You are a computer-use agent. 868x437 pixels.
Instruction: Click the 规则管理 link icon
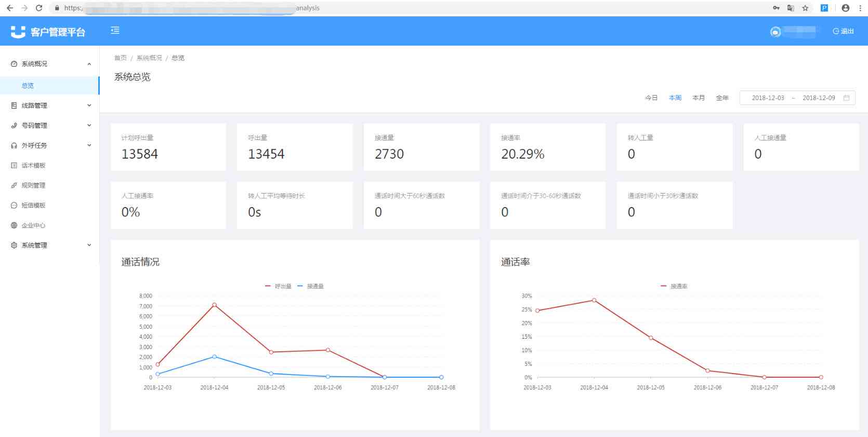point(14,185)
